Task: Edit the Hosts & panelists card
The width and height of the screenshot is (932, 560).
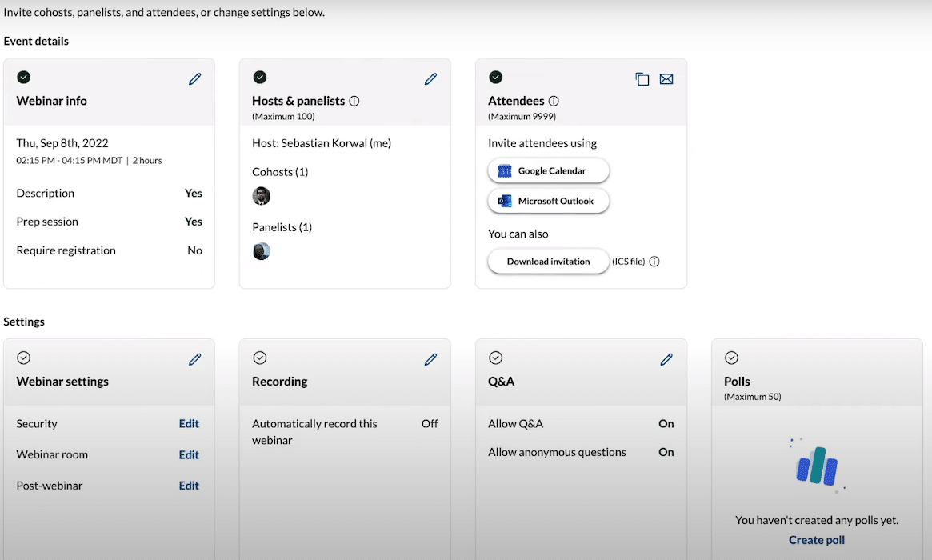Action: tap(430, 78)
